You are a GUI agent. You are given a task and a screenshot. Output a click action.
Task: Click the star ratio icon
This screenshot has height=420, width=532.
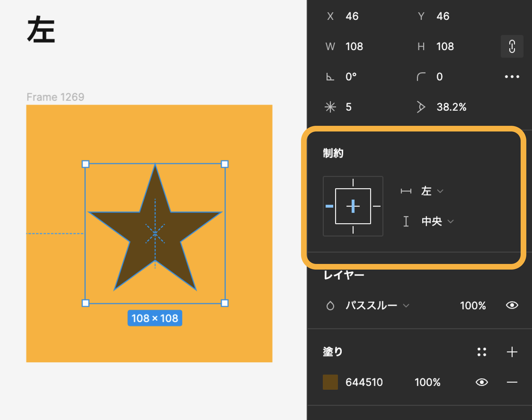tap(421, 107)
